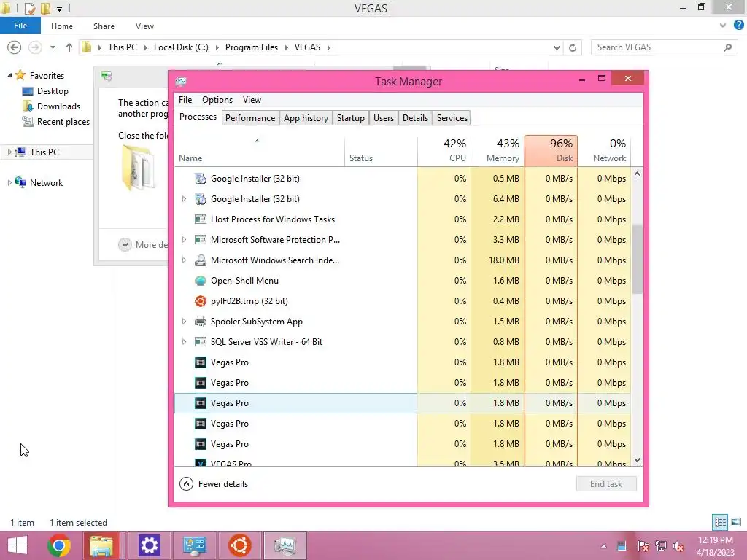Click the Action Center flag tray icon
The image size is (747, 560).
coord(643,546)
